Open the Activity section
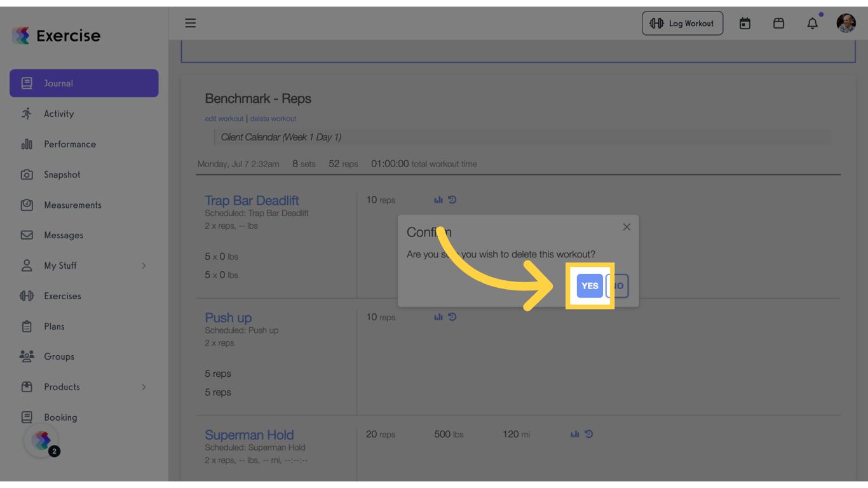 [58, 114]
